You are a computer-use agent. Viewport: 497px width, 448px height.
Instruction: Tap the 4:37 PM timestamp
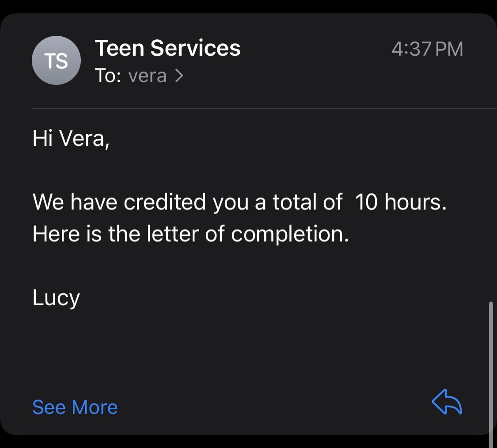[x=427, y=49]
